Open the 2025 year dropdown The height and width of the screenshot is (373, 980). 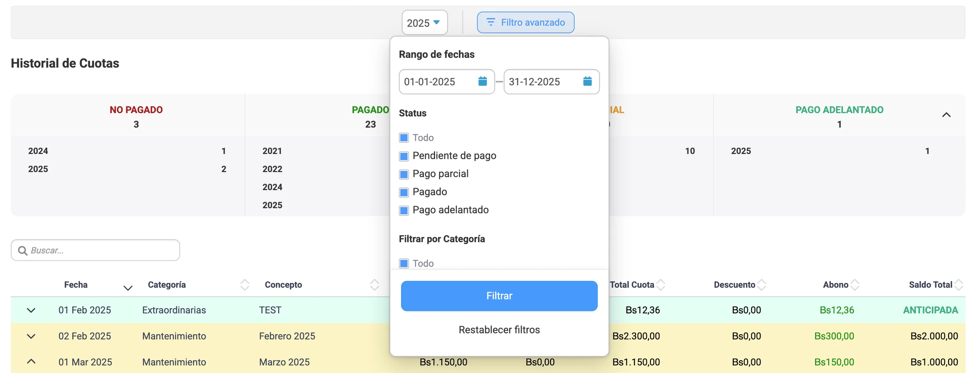pos(425,22)
